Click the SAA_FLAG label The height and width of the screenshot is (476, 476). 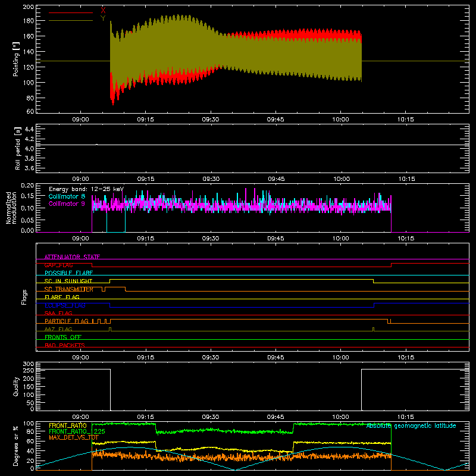tap(58, 313)
